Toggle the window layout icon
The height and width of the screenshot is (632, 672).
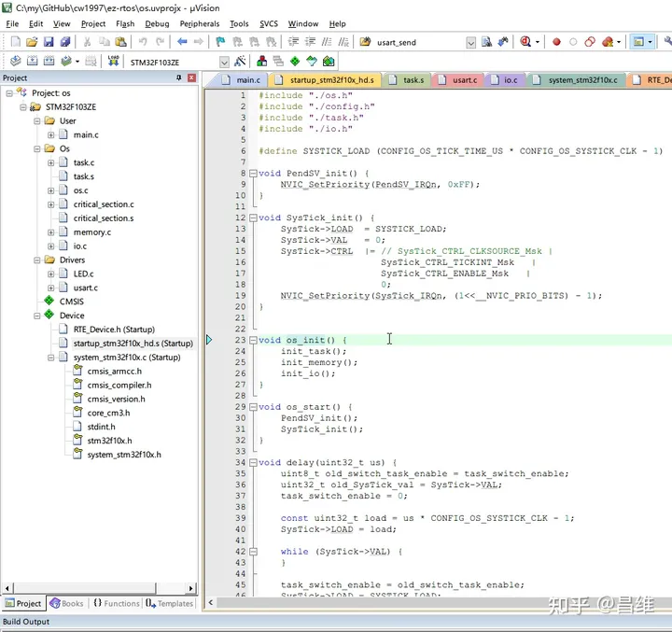638,42
